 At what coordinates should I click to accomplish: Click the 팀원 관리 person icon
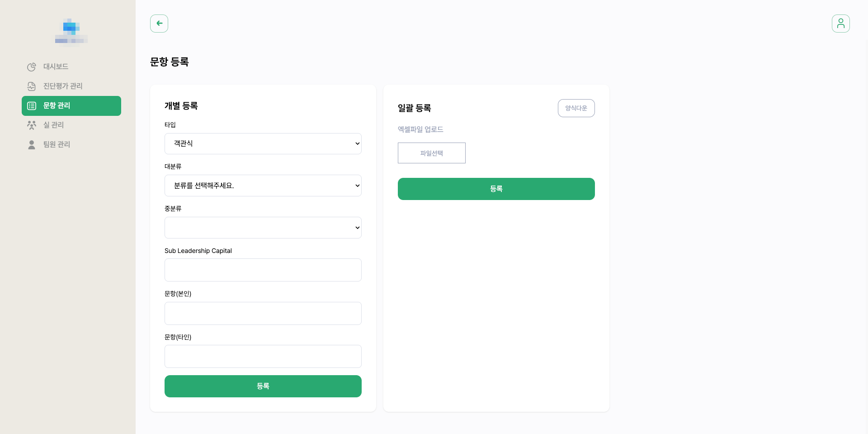[32, 145]
